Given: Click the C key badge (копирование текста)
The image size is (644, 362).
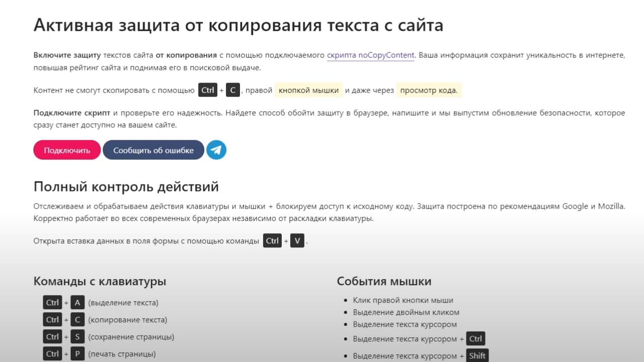Looking at the screenshot, I should (77, 320).
